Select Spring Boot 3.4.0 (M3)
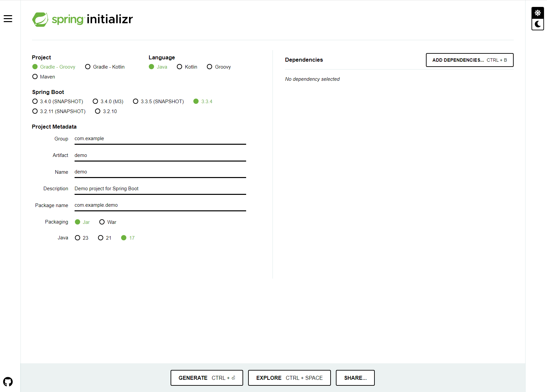The height and width of the screenshot is (392, 547). tap(108, 102)
